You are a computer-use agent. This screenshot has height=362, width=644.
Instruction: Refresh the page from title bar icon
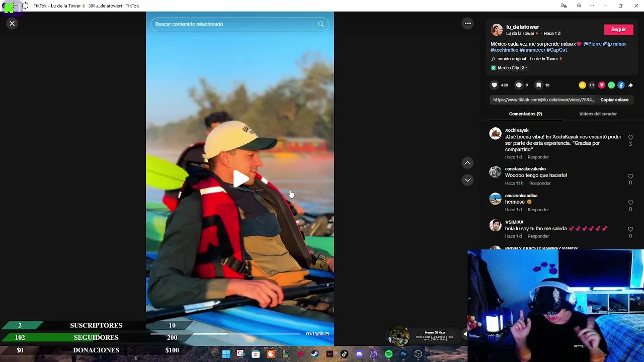point(25,6)
